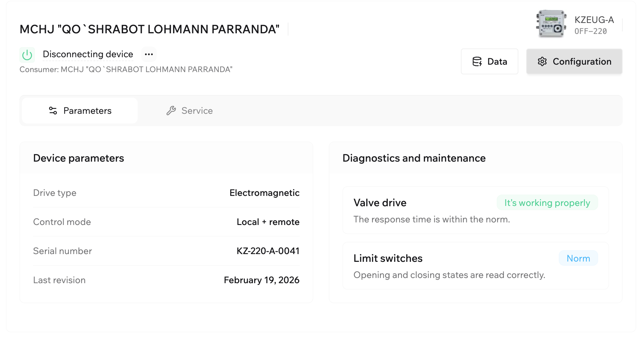Open the Data view button
The width and height of the screenshot is (644, 342).
[x=489, y=61]
